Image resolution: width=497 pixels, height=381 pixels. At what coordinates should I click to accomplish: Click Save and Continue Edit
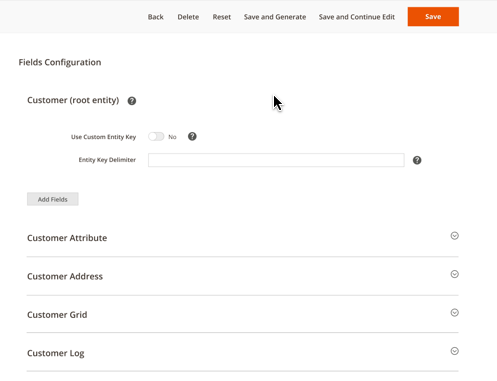(x=357, y=17)
